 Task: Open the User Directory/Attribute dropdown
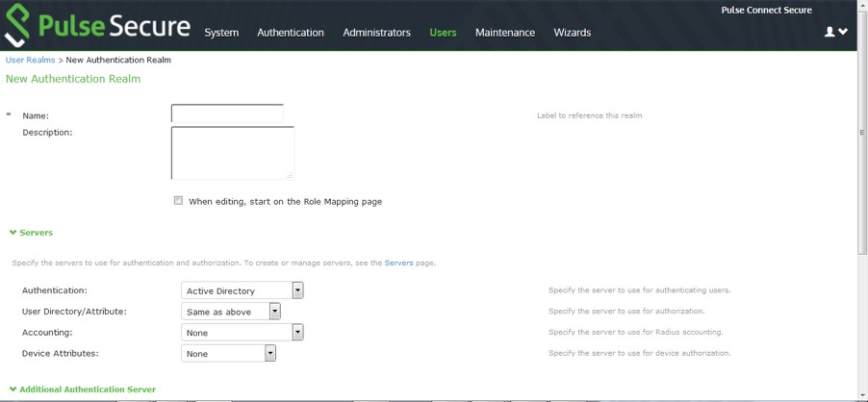click(x=231, y=312)
